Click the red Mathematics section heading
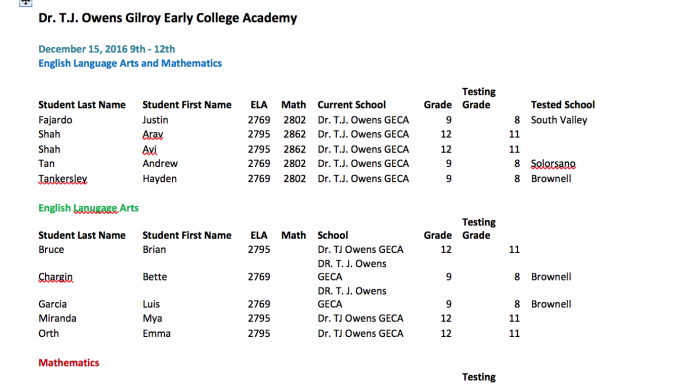696x385 pixels. pyautogui.click(x=69, y=363)
